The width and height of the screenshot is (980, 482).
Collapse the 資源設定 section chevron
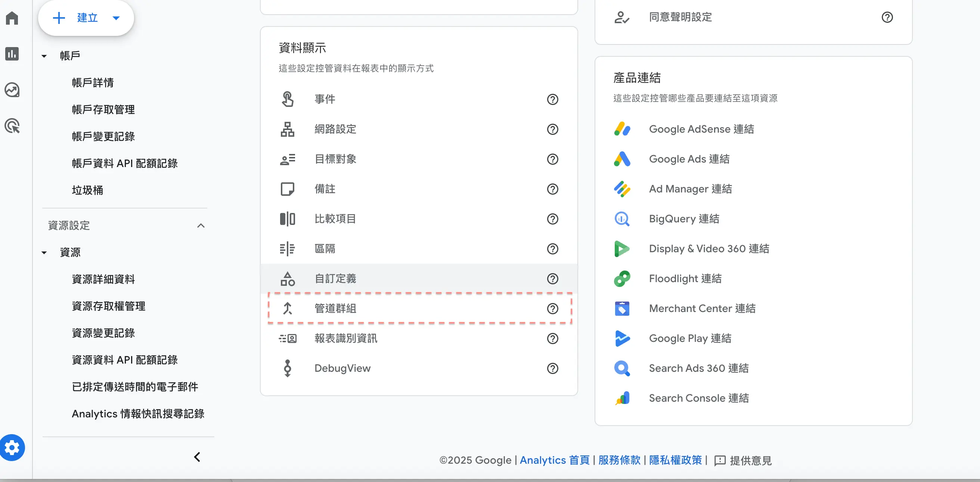tap(201, 226)
